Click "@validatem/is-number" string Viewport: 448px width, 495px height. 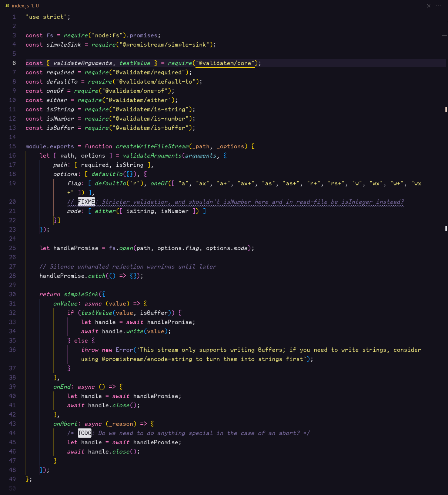(150, 118)
